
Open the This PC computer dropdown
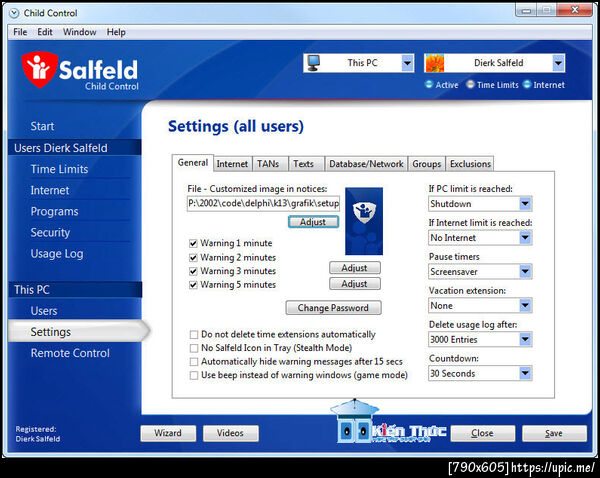[x=408, y=63]
